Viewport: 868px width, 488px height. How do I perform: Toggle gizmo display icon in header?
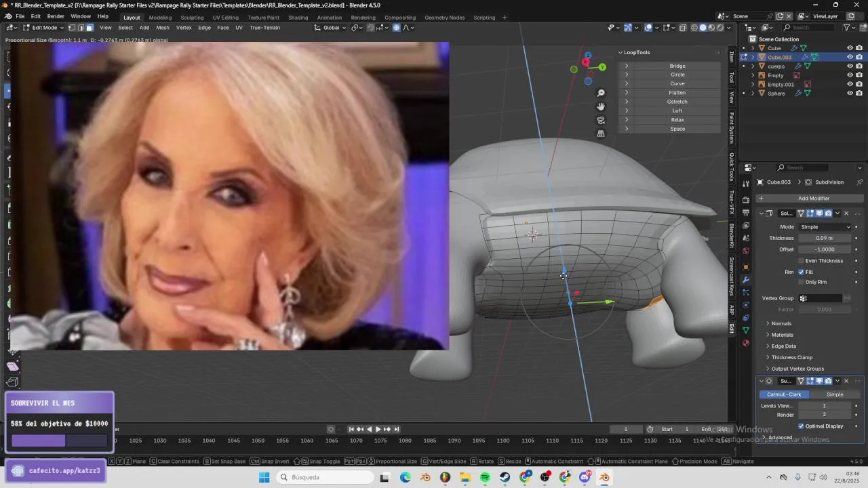(628, 28)
